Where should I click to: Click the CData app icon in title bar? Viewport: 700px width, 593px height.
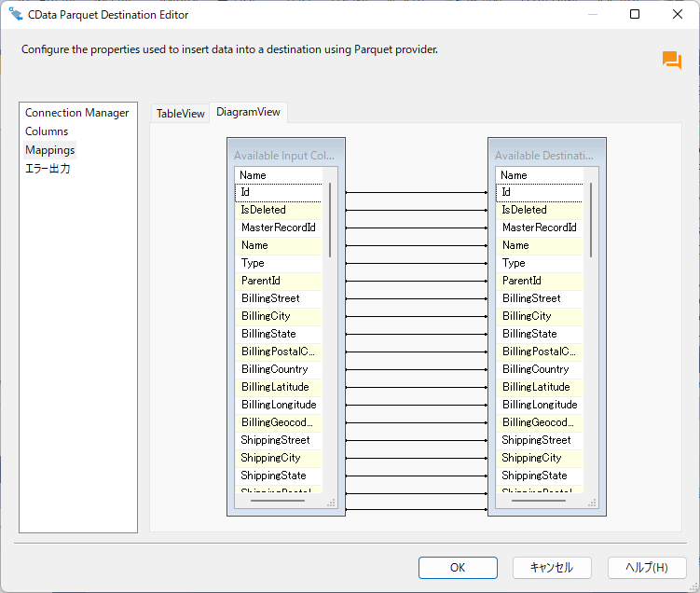(16, 14)
